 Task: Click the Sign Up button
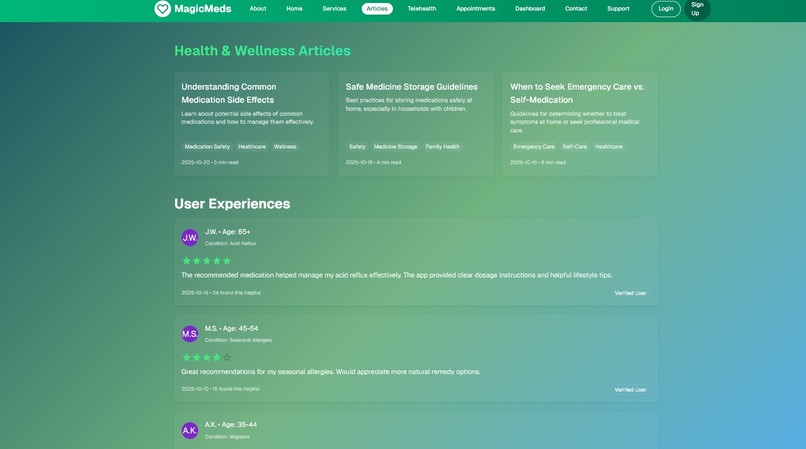coord(697,9)
